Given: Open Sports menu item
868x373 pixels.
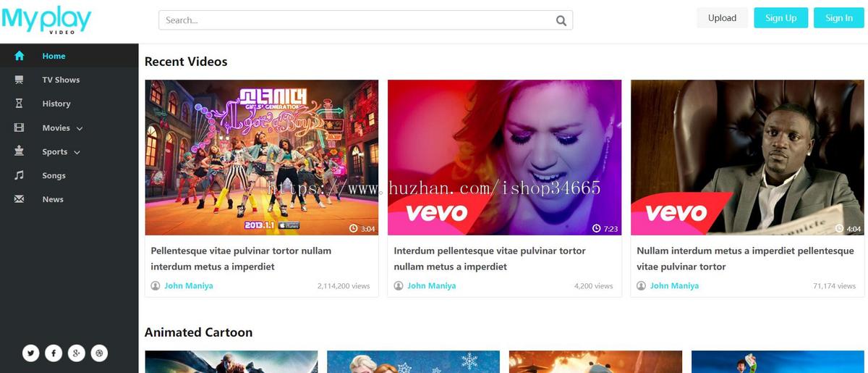Looking at the screenshot, I should (54, 151).
